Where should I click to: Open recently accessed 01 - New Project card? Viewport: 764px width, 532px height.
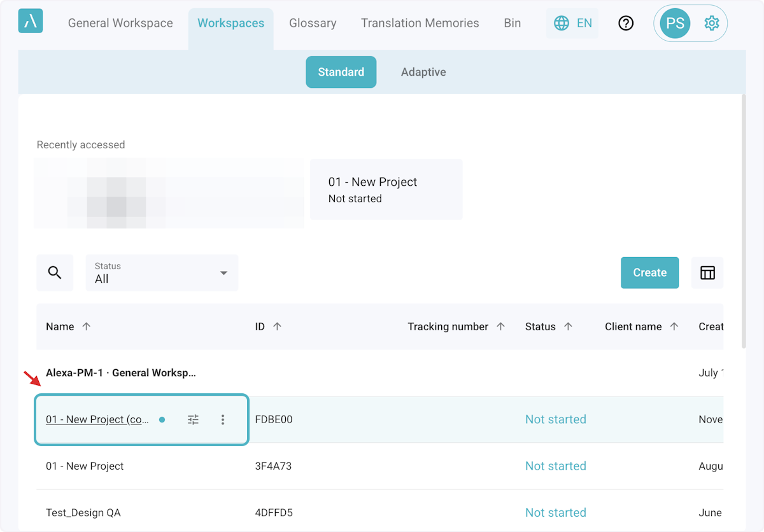(x=386, y=190)
